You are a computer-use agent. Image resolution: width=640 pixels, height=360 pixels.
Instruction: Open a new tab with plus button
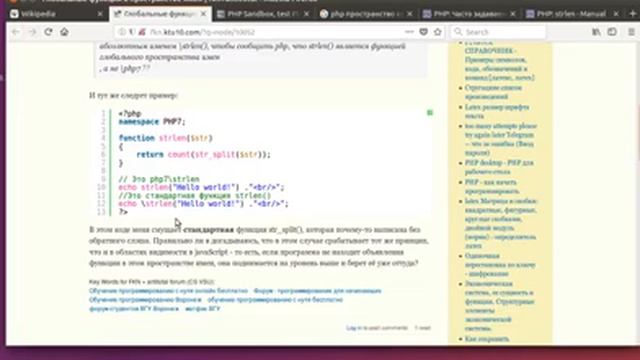coord(632,14)
